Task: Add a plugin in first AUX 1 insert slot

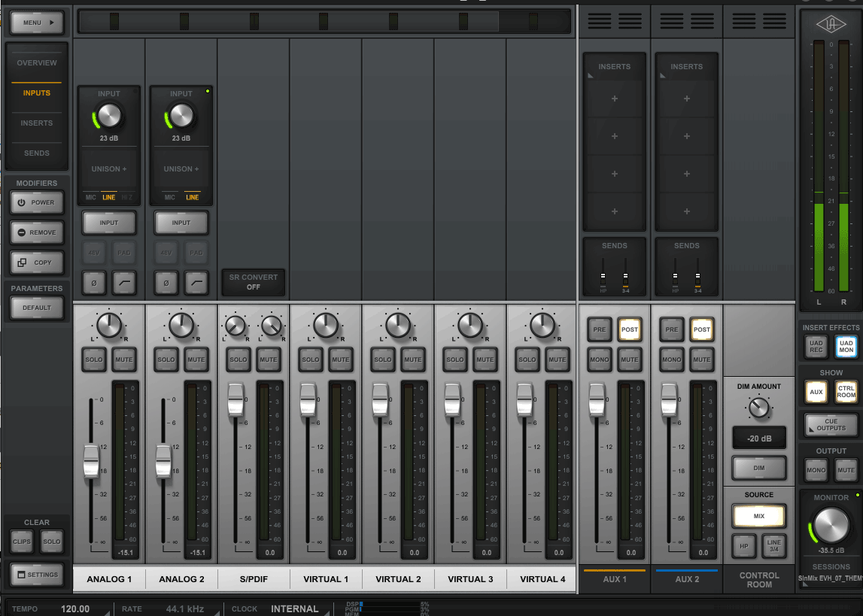Action: tap(615, 99)
